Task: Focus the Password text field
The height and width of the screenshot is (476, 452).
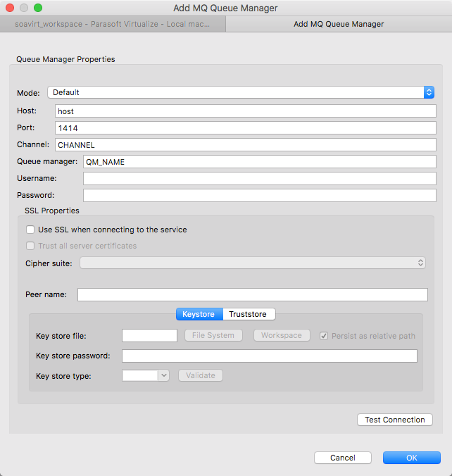Action: pyautogui.click(x=260, y=196)
